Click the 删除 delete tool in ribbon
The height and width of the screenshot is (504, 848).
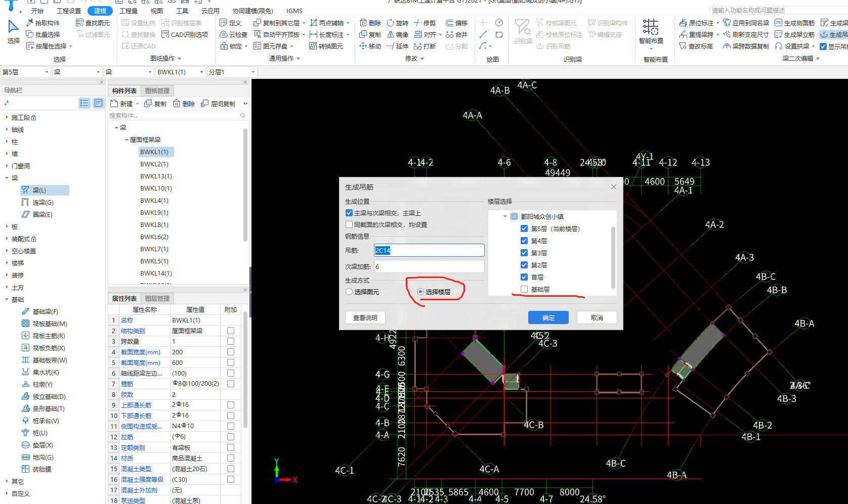pyautogui.click(x=370, y=23)
